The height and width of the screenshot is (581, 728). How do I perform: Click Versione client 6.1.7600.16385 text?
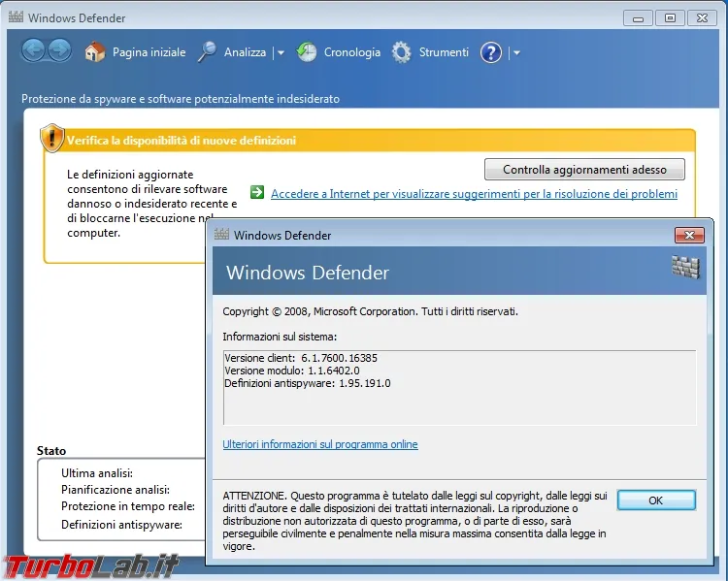pos(301,358)
